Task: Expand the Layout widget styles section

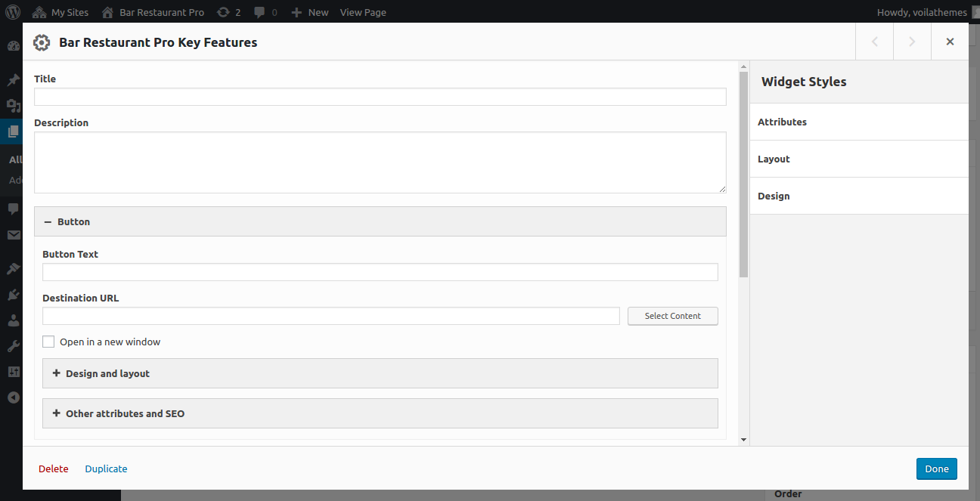Action: (859, 159)
